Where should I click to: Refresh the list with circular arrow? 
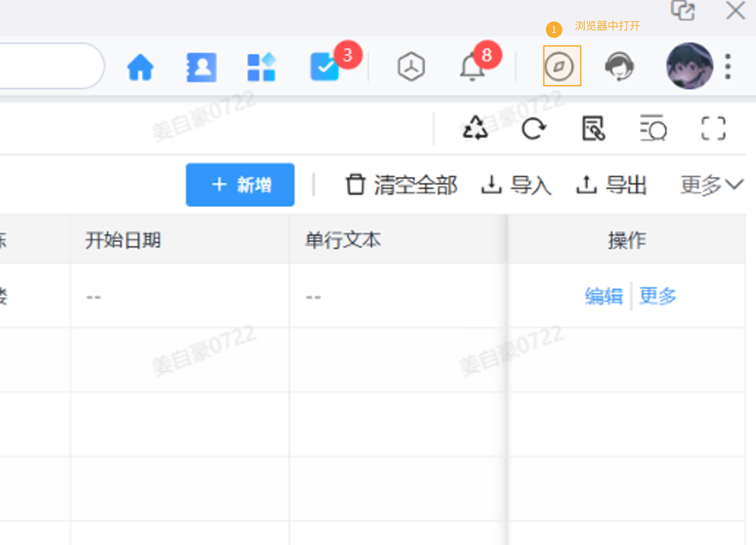tap(534, 129)
